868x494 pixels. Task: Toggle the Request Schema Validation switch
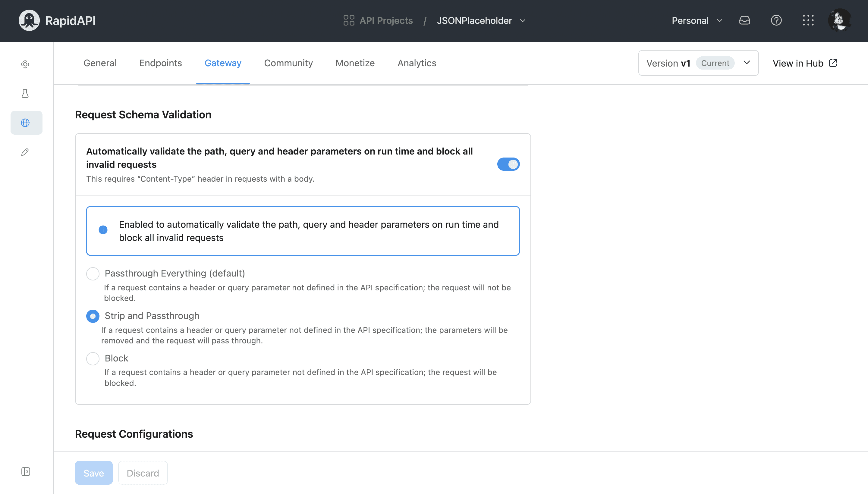tap(508, 164)
